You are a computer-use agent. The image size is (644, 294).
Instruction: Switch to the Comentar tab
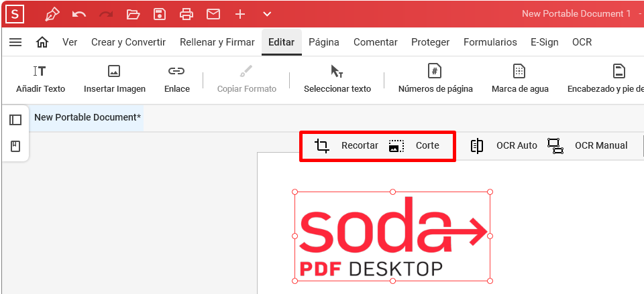click(376, 42)
